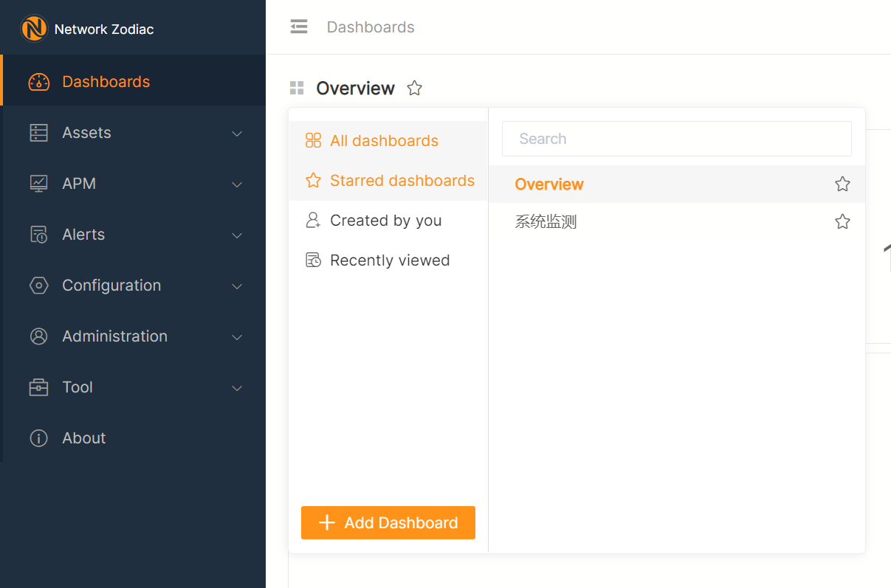Open the 系统监测 dashboard entry
The height and width of the screenshot is (588, 891).
[546, 221]
